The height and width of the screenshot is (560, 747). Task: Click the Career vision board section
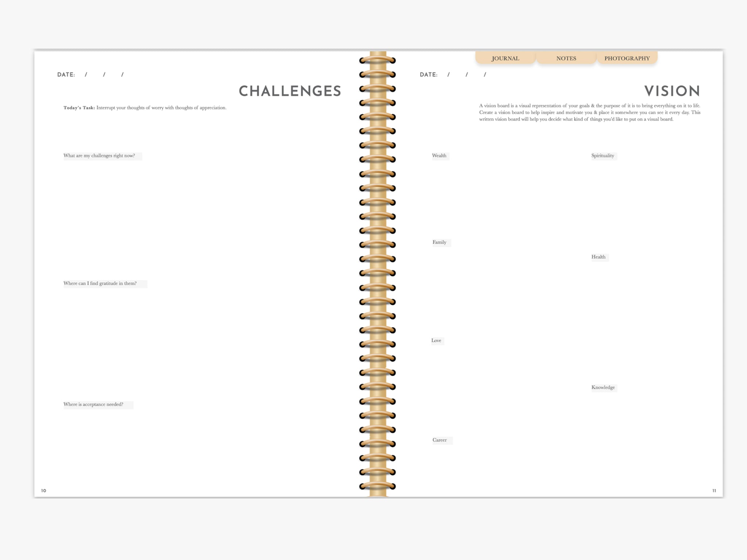[441, 439]
